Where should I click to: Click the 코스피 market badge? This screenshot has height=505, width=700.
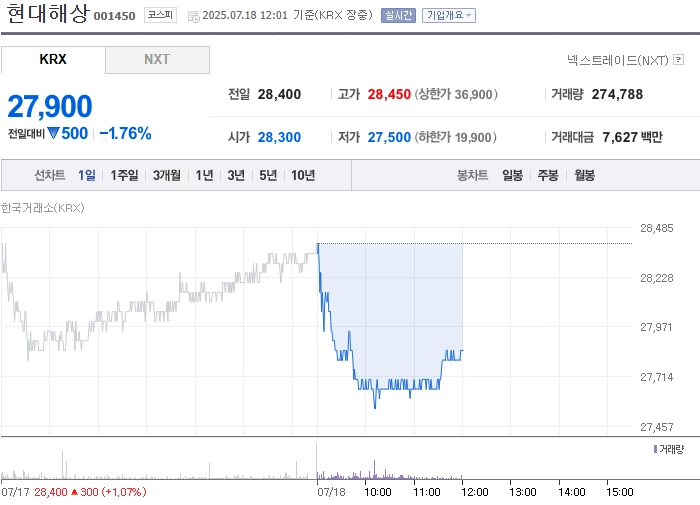(160, 15)
